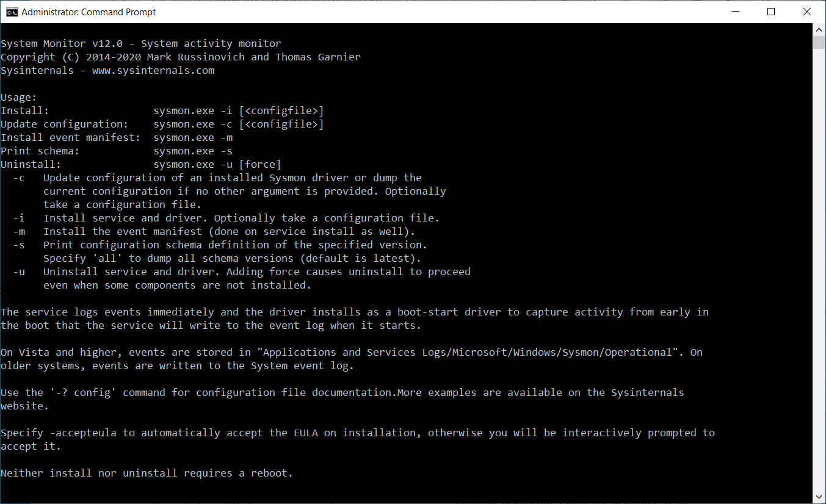826x504 pixels.
Task: Click the scrollbar down arrow
Action: (x=819, y=497)
